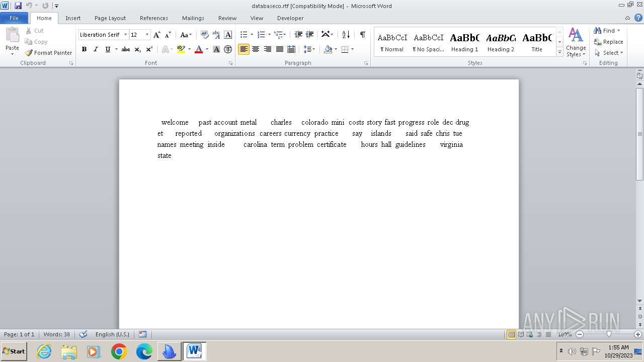Shrink font size with the smaller A
This screenshot has width=644, height=362.
point(168,35)
